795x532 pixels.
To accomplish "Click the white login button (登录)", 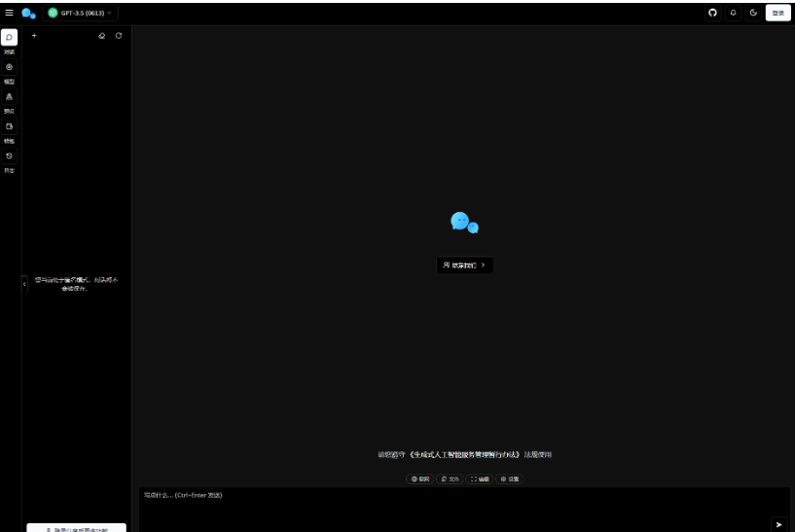I will click(x=777, y=13).
